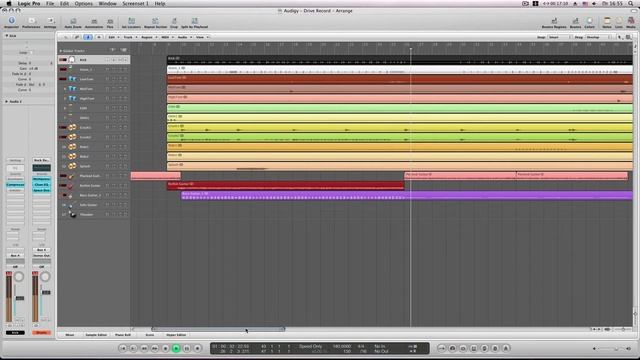Click the Splash track cymbal icon
This screenshot has height=360, width=640.
(x=72, y=166)
